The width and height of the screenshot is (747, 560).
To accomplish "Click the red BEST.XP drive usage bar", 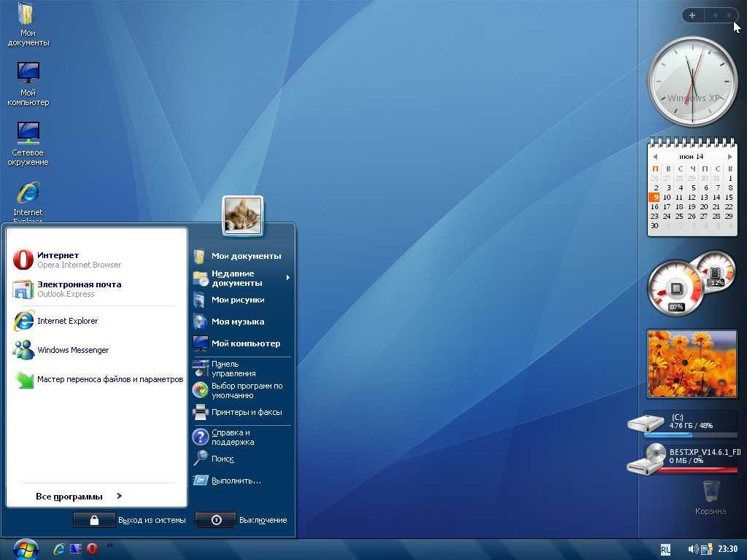I will pyautogui.click(x=697, y=470).
